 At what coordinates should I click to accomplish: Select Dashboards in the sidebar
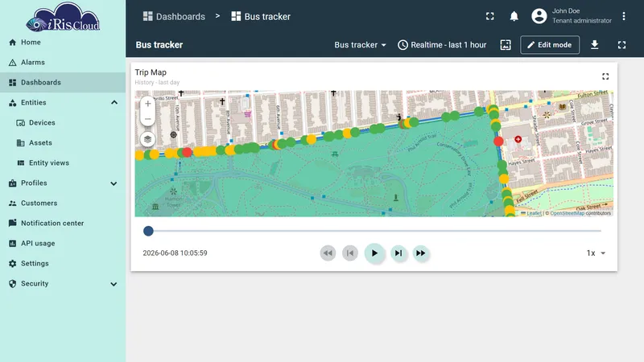63,83
